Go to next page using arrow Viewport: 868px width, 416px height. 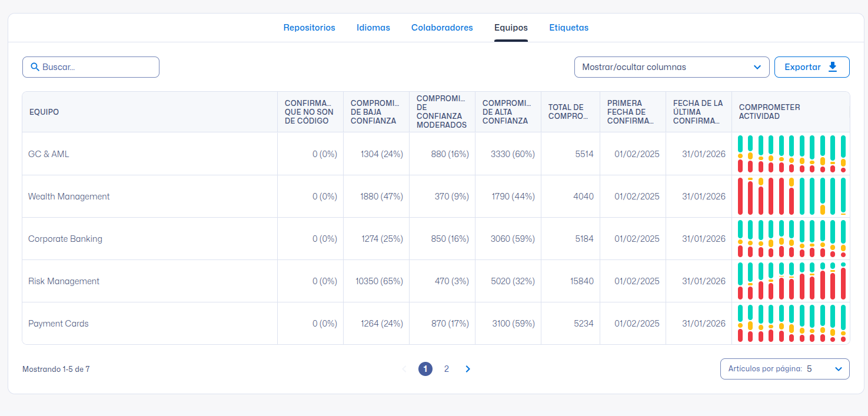(468, 369)
